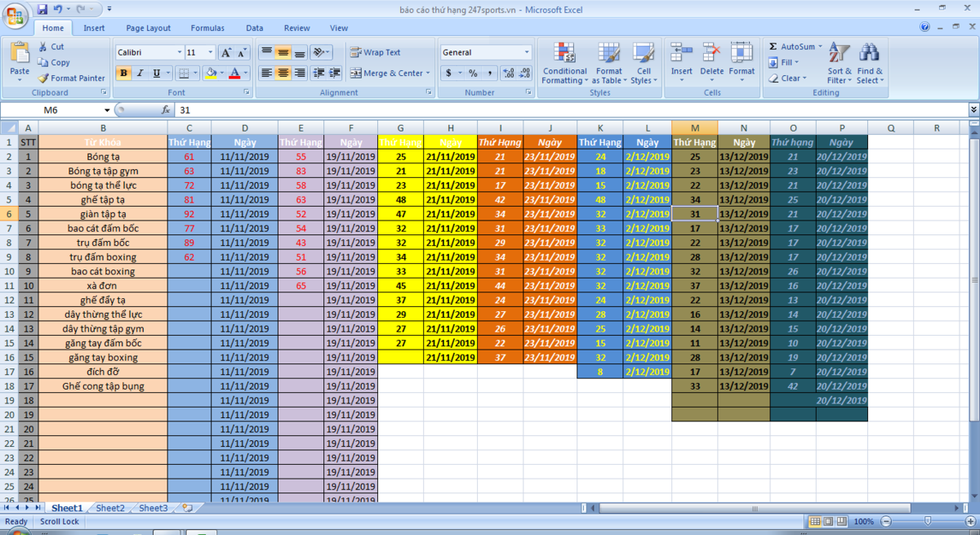Switch to Sheet2 worksheet tab
This screenshot has height=535, width=980.
[110, 508]
